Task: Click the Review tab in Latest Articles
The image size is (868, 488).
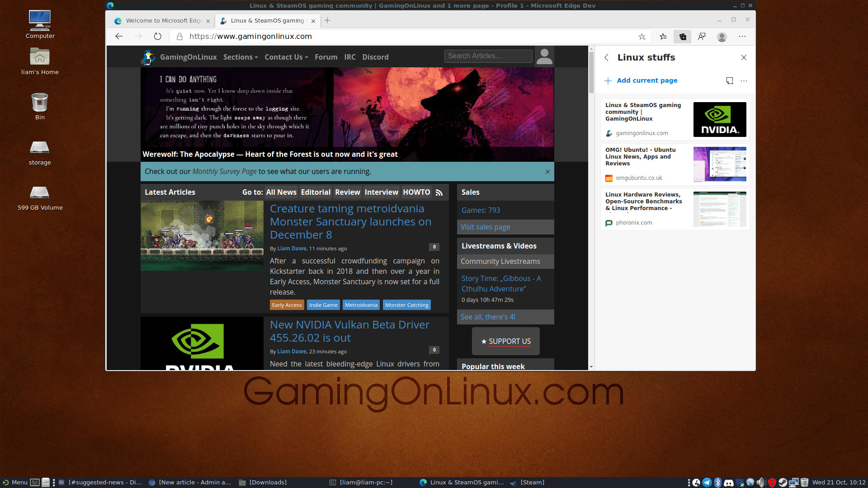Action: pos(347,192)
